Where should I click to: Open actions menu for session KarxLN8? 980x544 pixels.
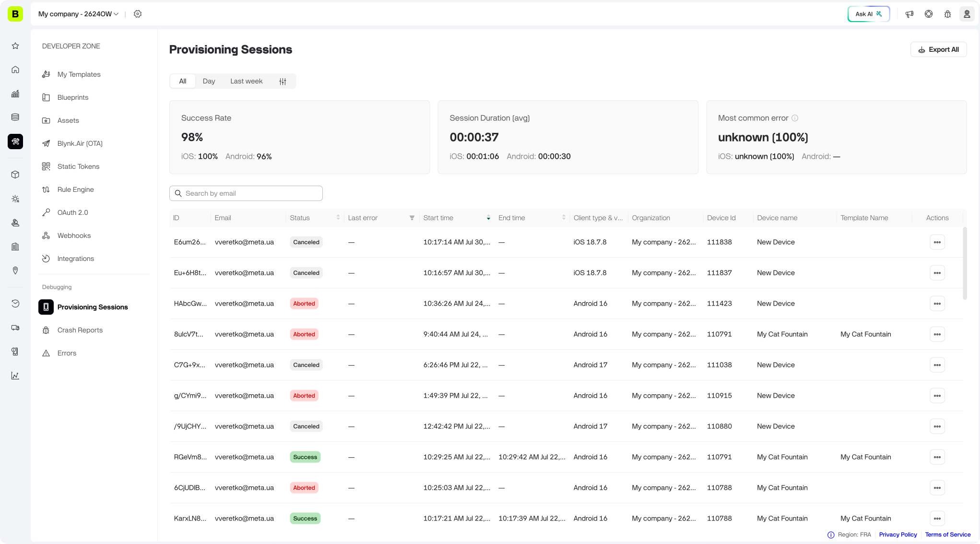pos(937,519)
